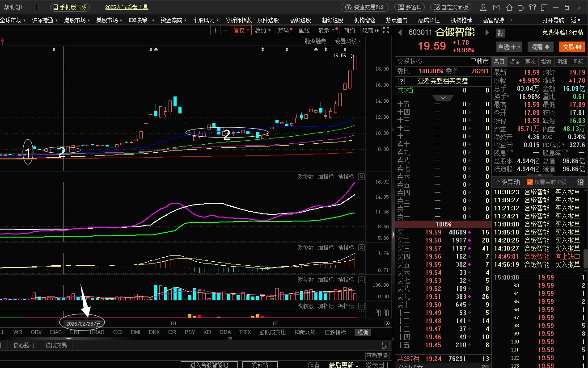Viewport: 588px width, 368px height.
Task: Open the user account icon
Action: pyautogui.click(x=483, y=7)
